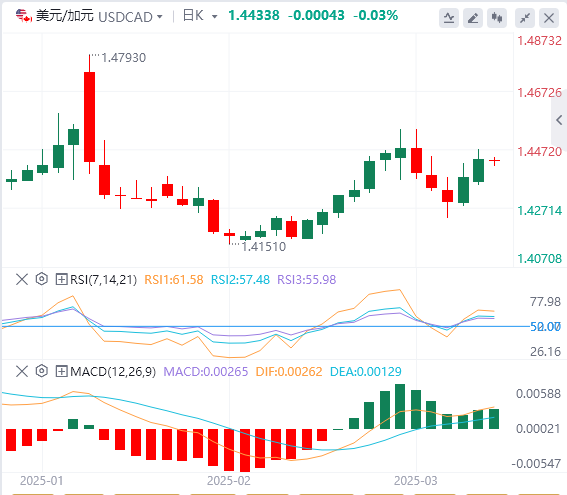
Task: Open RSI indicator settings gear
Action: click(42, 279)
